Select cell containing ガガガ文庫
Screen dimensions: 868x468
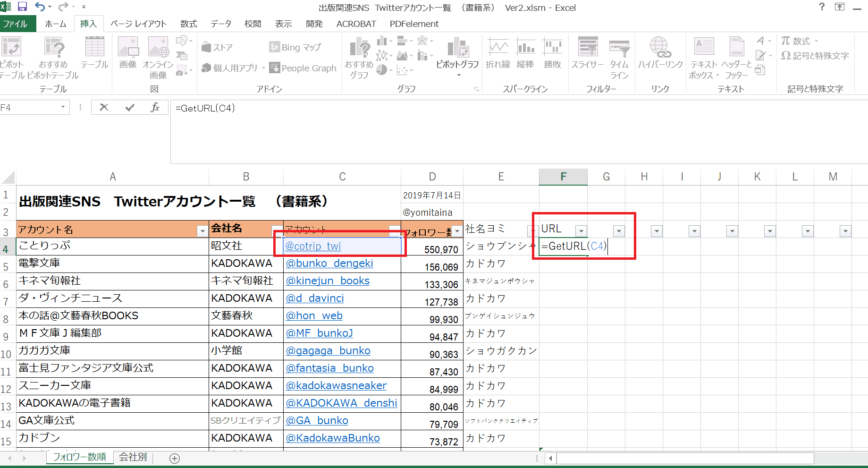pos(112,351)
